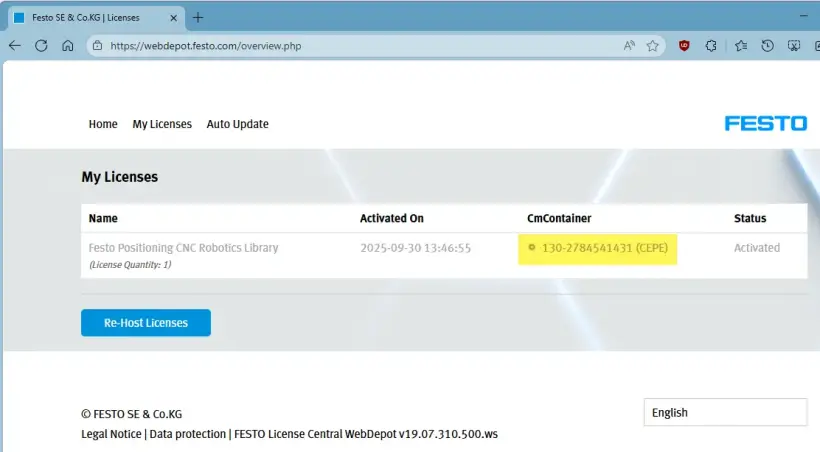The height and width of the screenshot is (452, 820).
Task: Click the Status column header
Action: click(750, 218)
